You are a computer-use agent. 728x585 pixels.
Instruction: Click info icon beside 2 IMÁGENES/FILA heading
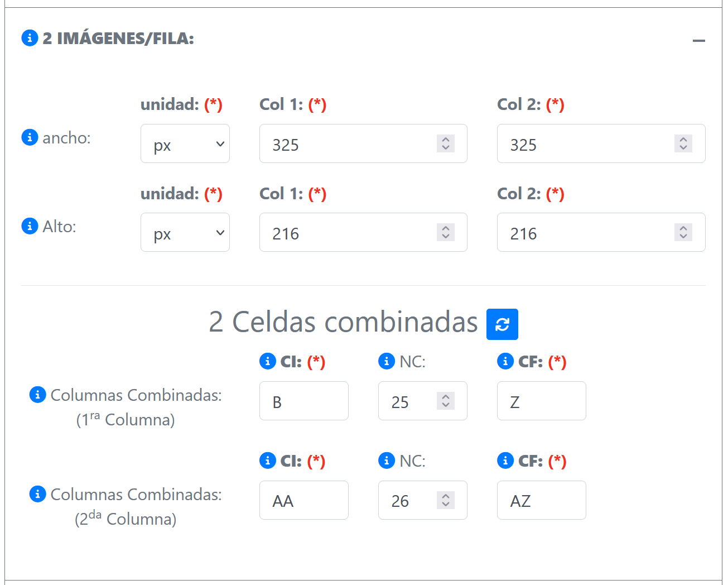[x=30, y=38]
